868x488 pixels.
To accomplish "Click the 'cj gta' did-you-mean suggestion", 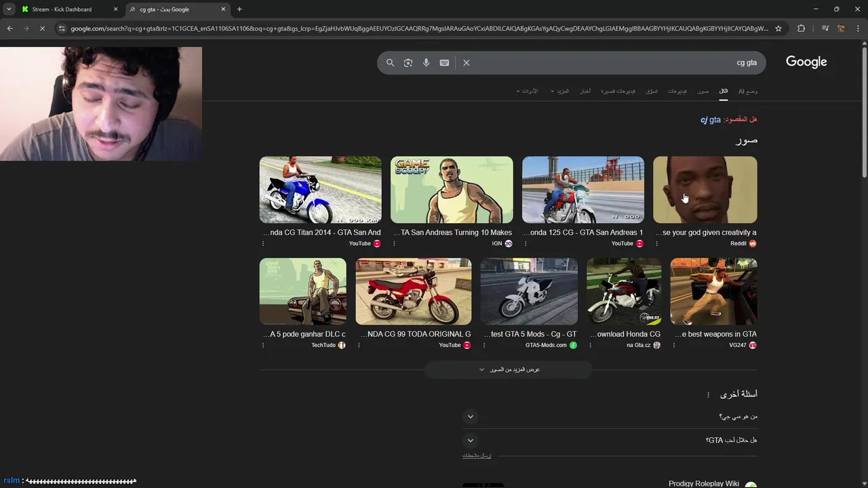I will tap(711, 119).
